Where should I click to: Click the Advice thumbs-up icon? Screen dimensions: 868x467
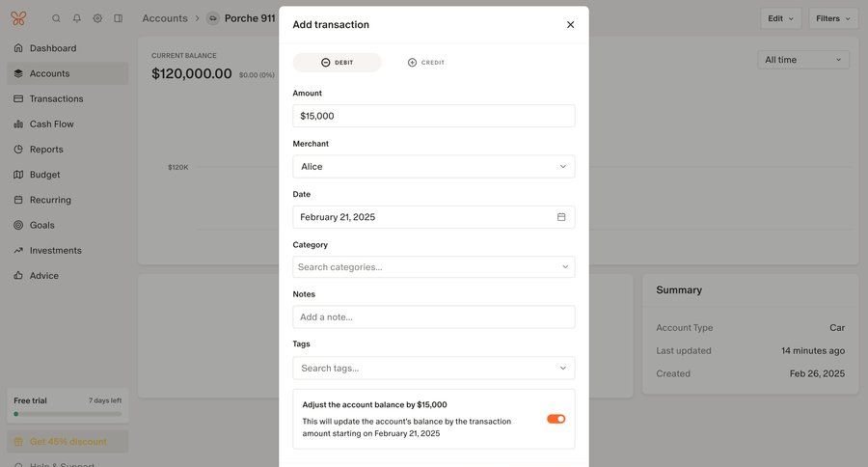tap(18, 276)
